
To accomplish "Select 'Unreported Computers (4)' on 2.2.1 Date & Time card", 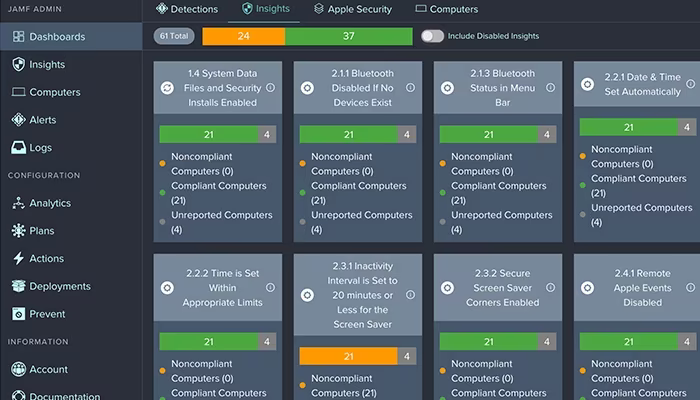I will coord(642,215).
